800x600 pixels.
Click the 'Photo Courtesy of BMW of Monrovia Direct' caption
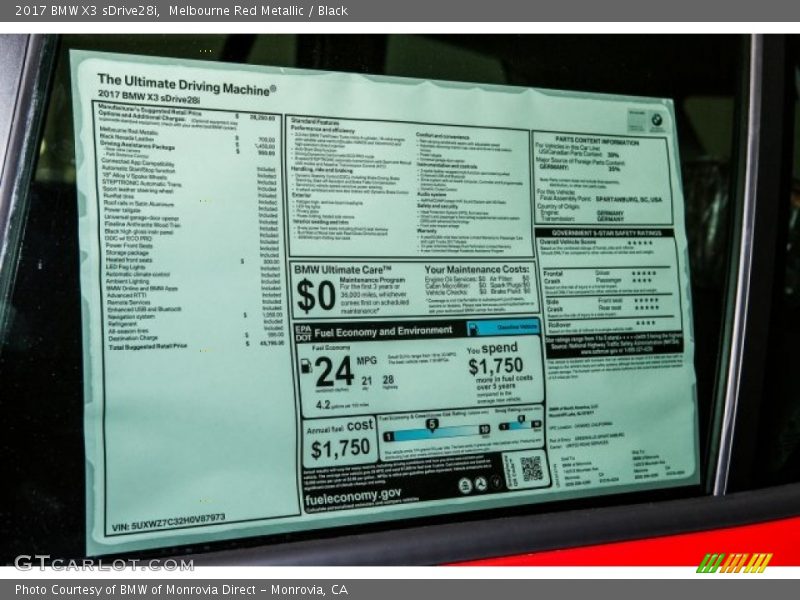tap(181, 590)
